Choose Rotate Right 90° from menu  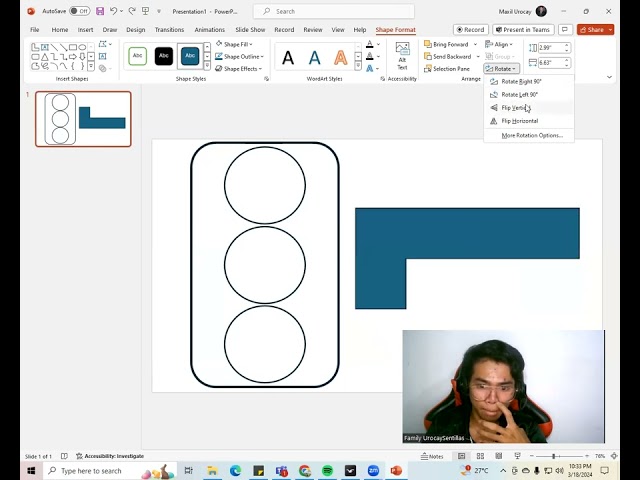(x=529, y=81)
